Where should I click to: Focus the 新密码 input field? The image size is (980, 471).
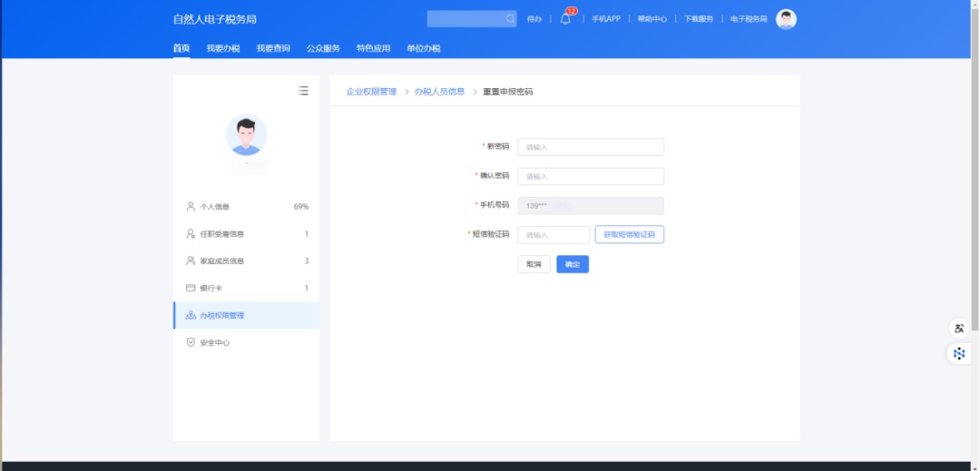pyautogui.click(x=590, y=147)
